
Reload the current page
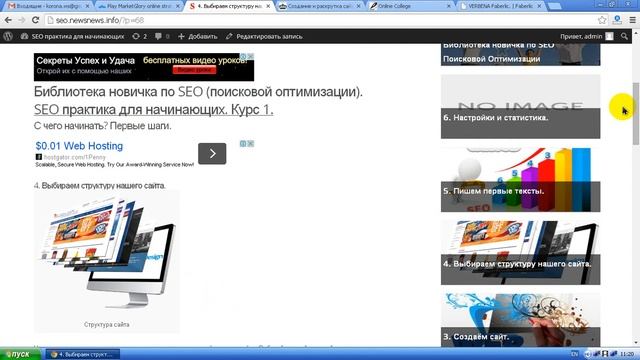pos(36,20)
